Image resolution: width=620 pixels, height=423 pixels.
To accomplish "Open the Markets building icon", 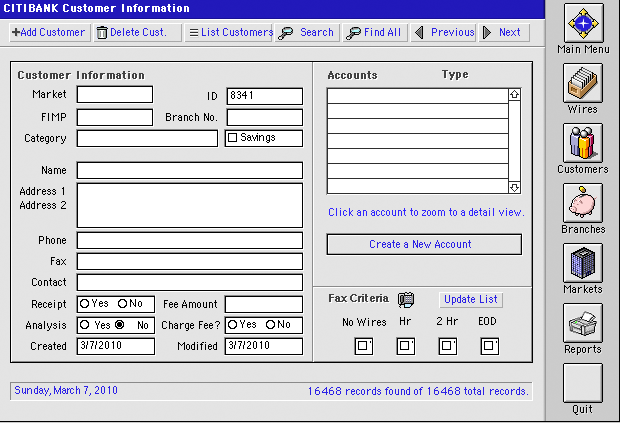I will 583,263.
